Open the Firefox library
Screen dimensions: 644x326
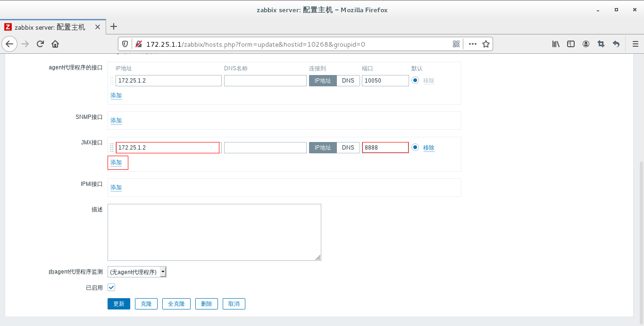tap(556, 43)
